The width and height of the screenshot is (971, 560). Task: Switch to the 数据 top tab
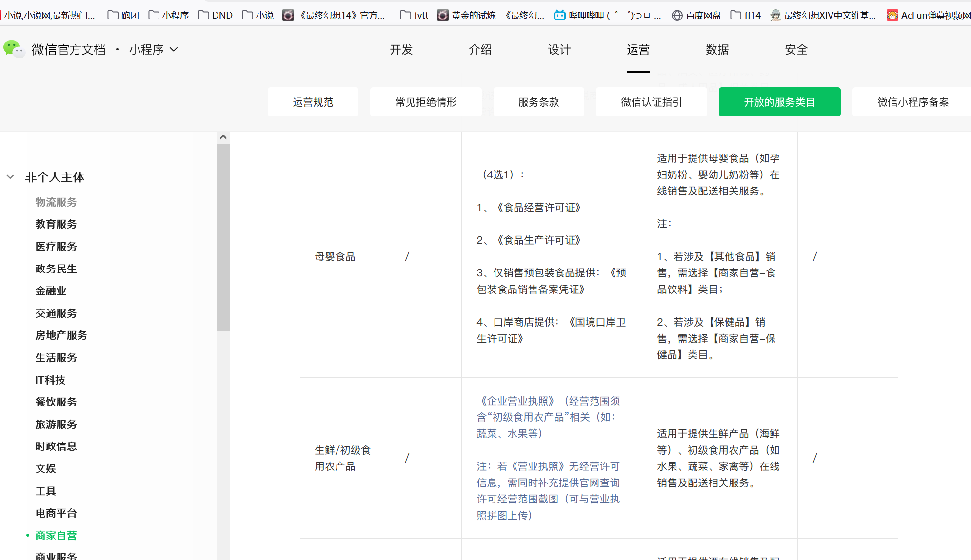(717, 49)
